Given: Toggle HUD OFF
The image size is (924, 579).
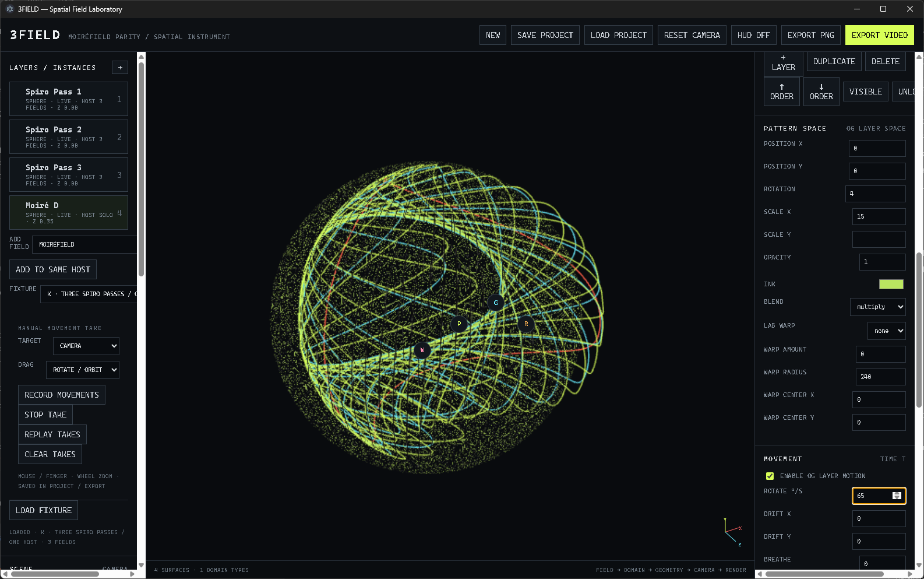Looking at the screenshot, I should point(753,35).
